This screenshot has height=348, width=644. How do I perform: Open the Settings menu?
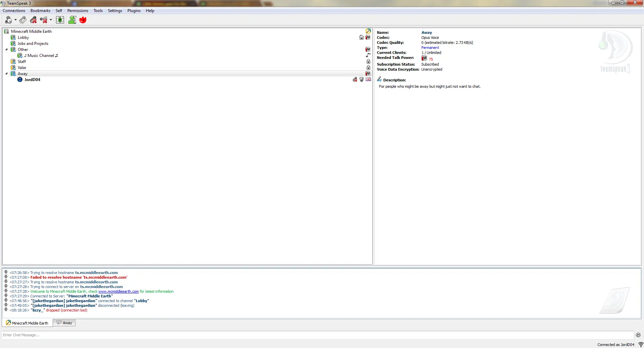point(115,11)
